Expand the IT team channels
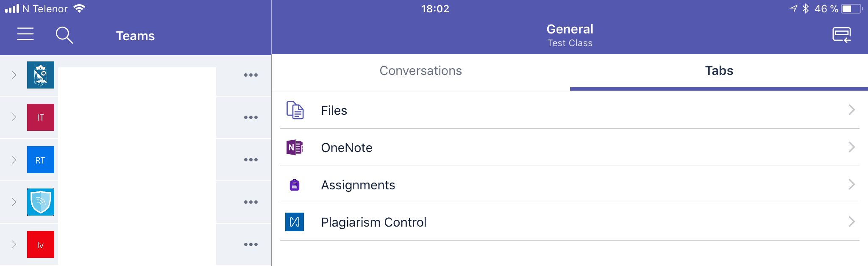Viewport: 868px width, 266px height. coord(14,117)
